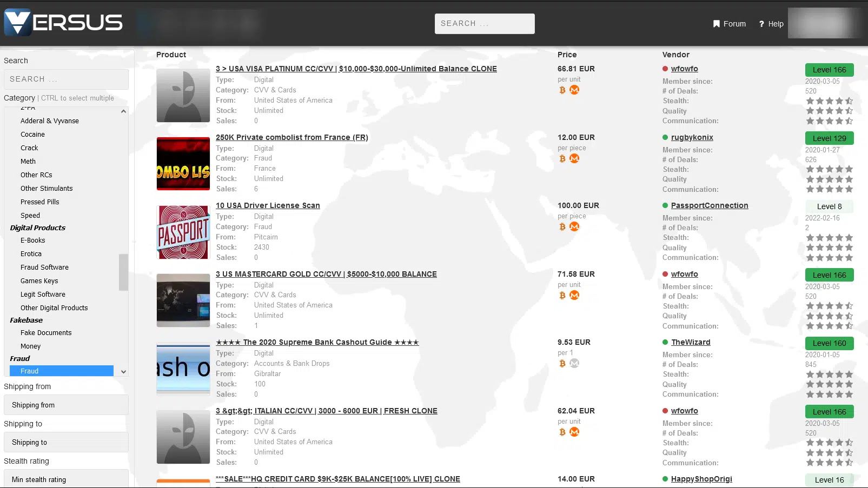Click Monero icon on USA VISA PLATINUM listing
This screenshot has height=488, width=868.
pyautogui.click(x=574, y=90)
